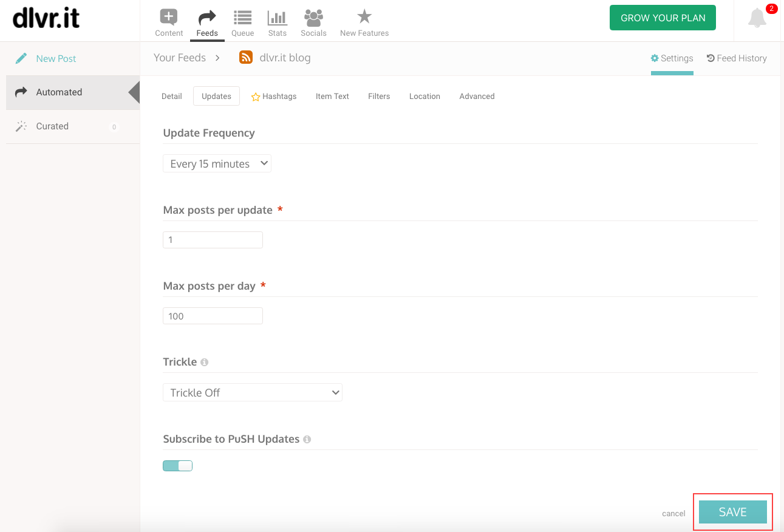Click the Trickle info icon
Screen dimensions: 784x532
tap(205, 362)
